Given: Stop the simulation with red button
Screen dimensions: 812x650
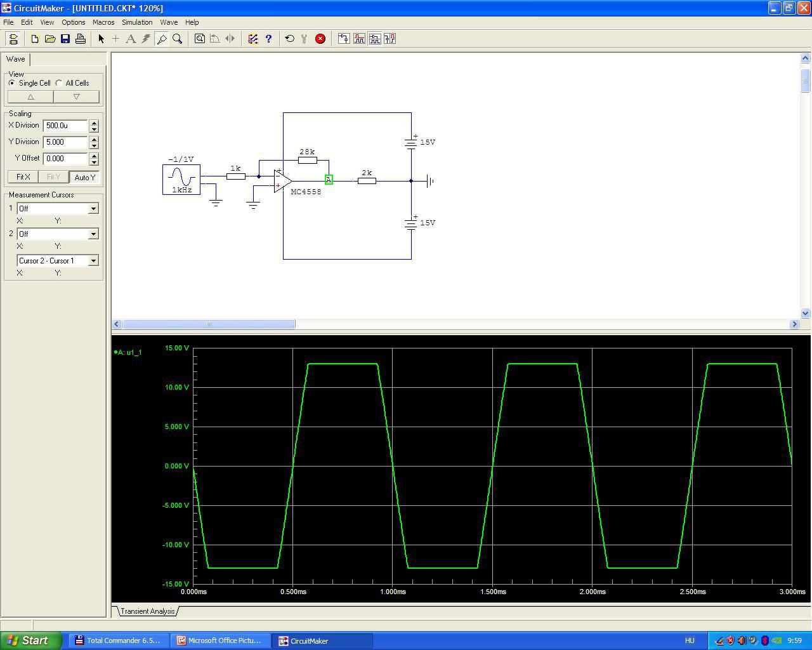Looking at the screenshot, I should point(320,39).
